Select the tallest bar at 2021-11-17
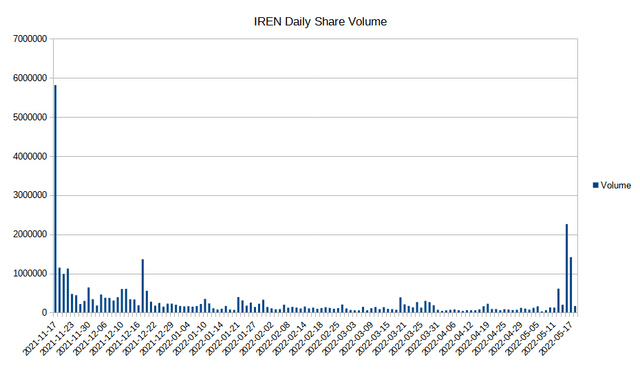640x370 pixels. (55, 199)
